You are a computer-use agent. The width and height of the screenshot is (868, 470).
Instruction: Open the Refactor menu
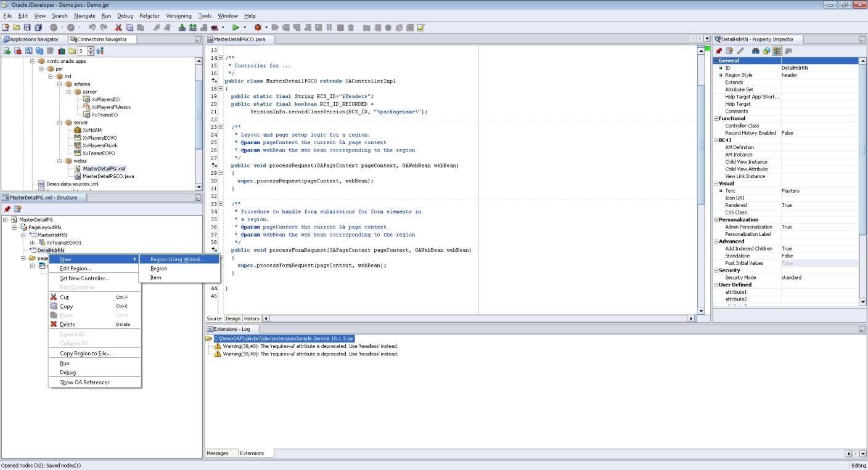[x=149, y=15]
